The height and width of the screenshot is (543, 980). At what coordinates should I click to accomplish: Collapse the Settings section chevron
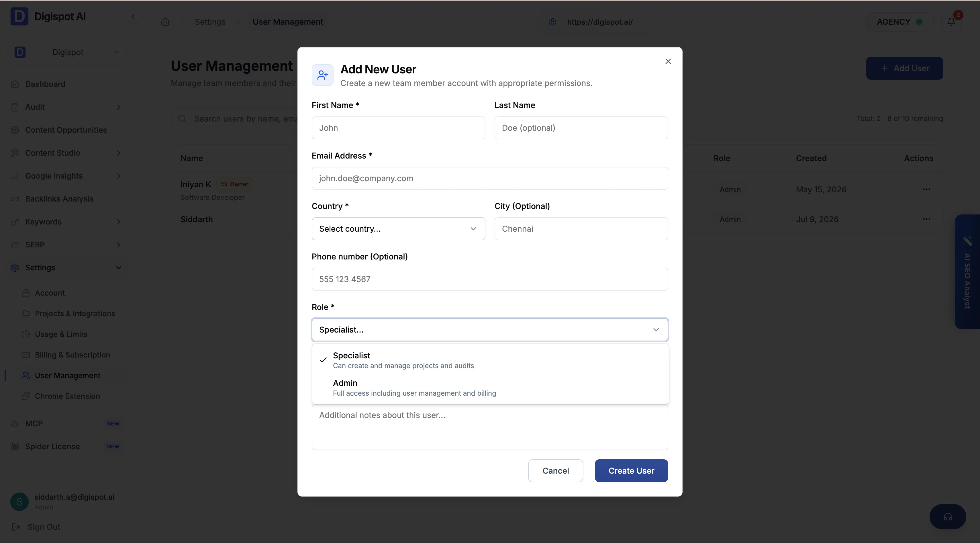coord(118,267)
